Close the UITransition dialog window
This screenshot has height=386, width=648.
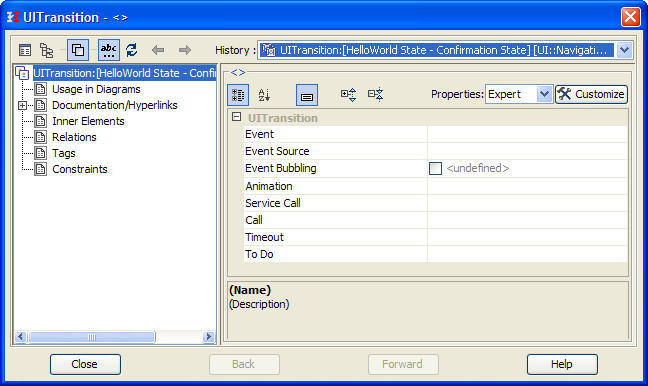click(x=631, y=17)
